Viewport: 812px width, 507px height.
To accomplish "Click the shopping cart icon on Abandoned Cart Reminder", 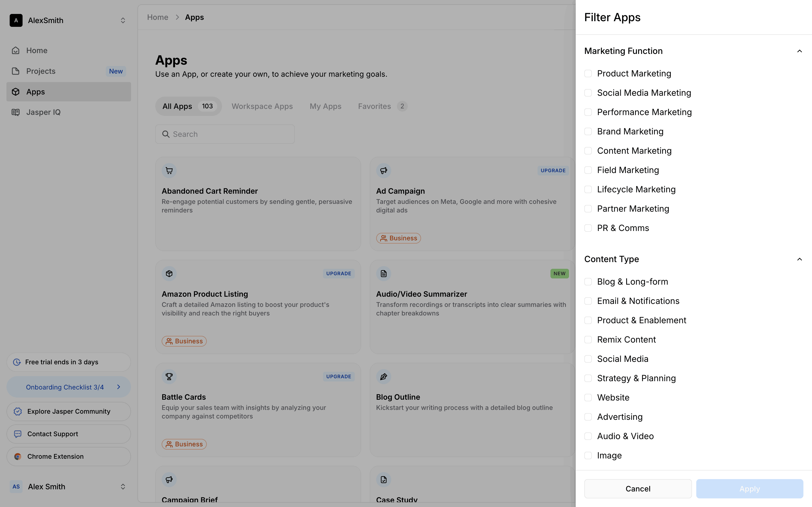I will [169, 170].
